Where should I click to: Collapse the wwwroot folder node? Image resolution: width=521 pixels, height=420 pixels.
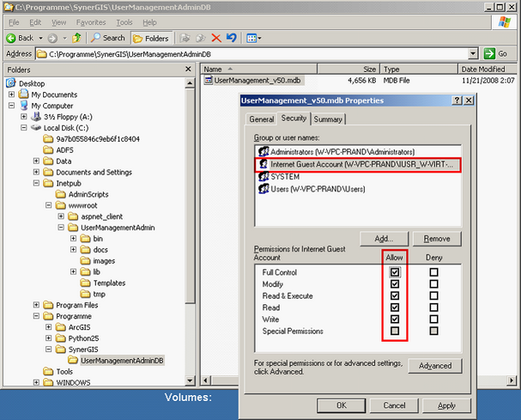coord(49,205)
